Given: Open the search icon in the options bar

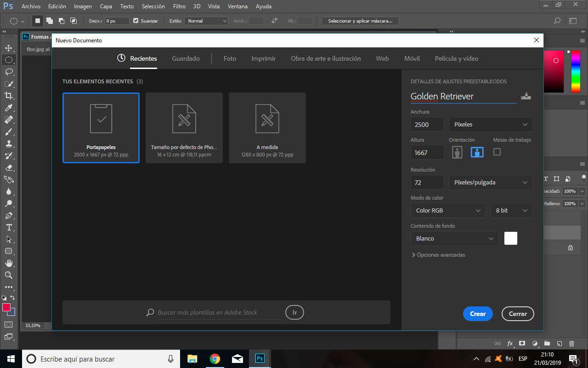Looking at the screenshot, I should 557,21.
